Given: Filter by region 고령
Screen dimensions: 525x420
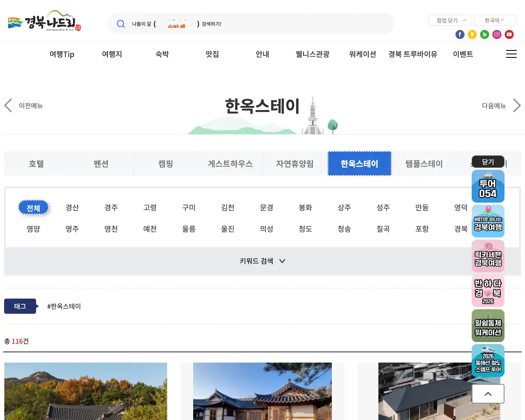Looking at the screenshot, I should (x=150, y=208).
